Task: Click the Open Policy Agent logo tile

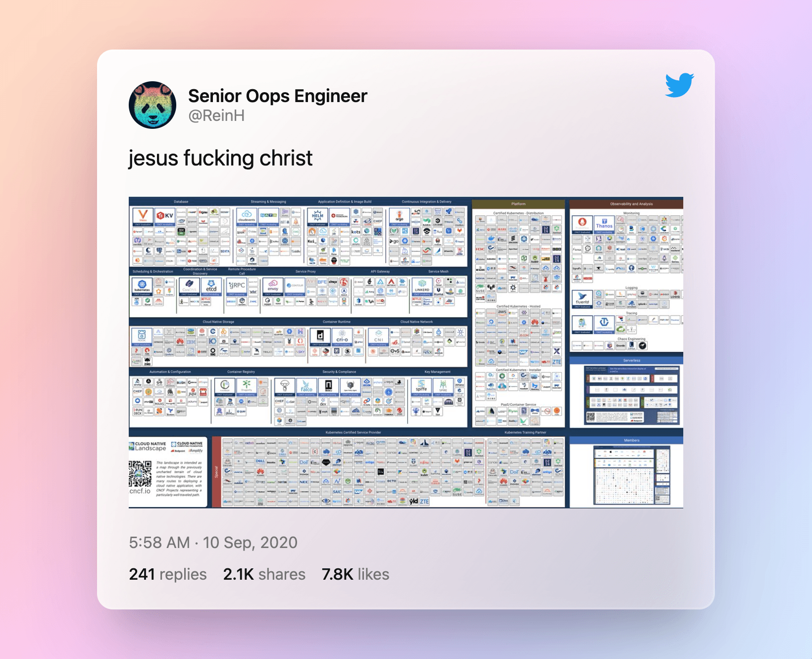Action: pyautogui.click(x=350, y=387)
